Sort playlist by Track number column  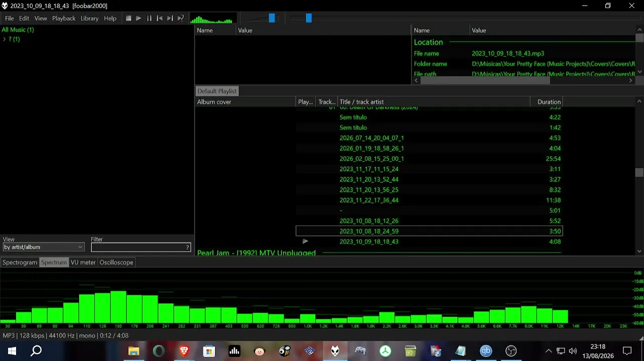coord(326,102)
